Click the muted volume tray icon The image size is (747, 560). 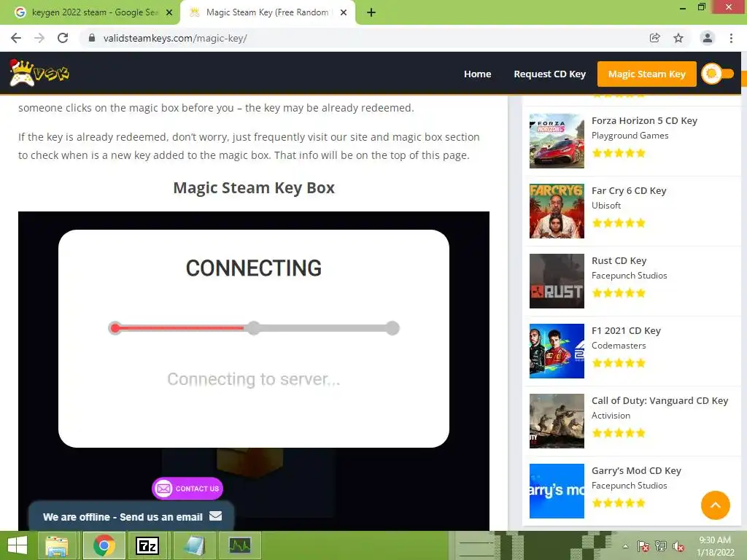(678, 546)
